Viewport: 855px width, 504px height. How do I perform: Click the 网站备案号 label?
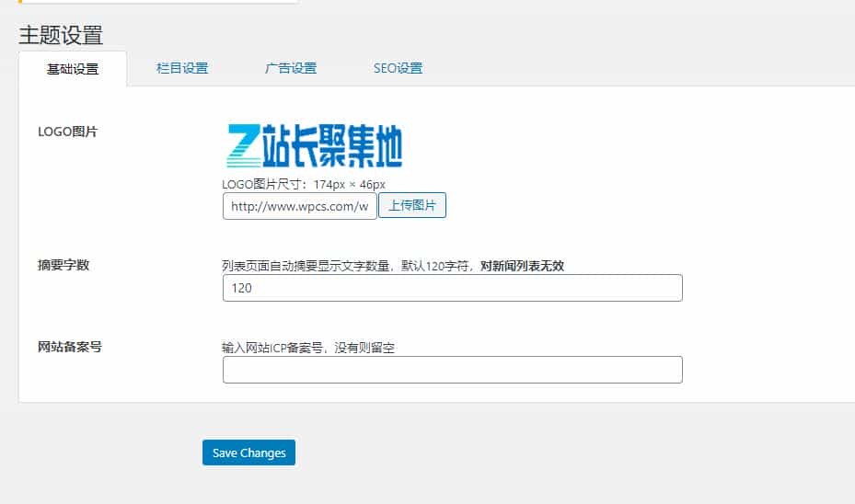(70, 347)
